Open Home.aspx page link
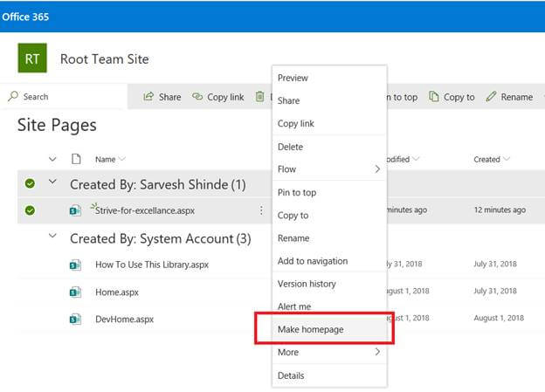 [117, 292]
